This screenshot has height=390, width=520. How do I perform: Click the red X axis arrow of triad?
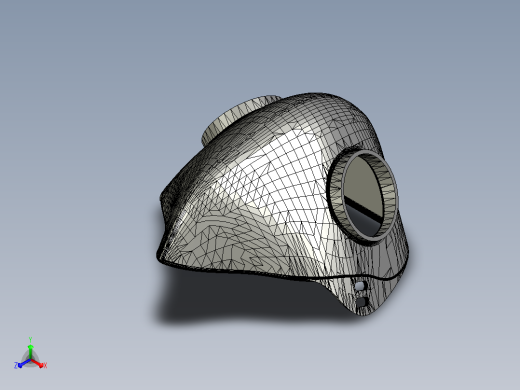pos(37,363)
